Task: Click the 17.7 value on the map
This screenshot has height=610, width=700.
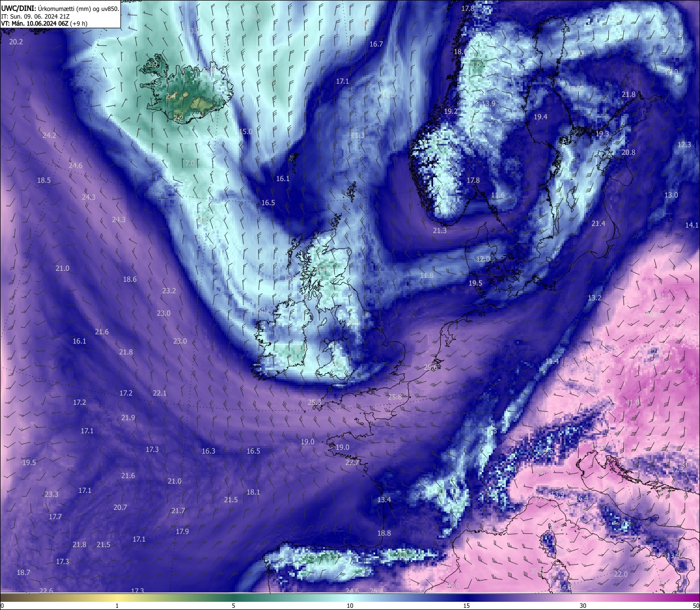Action: tap(55, 516)
